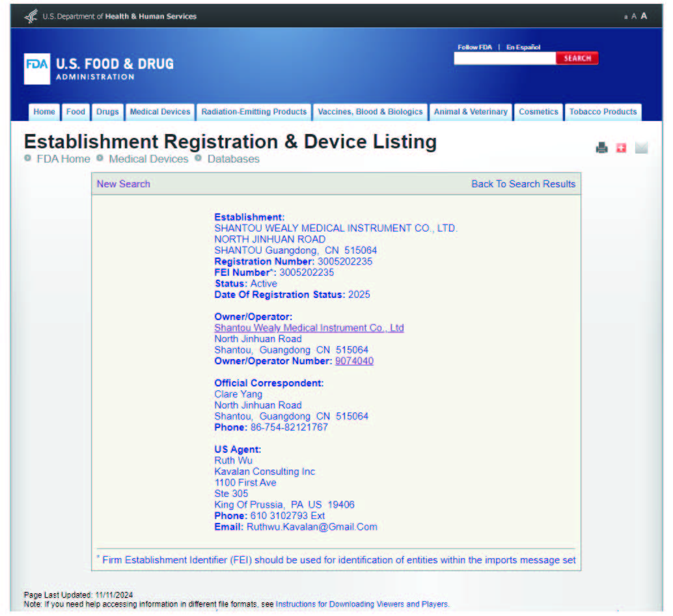Open Instructions for Downloading Viewers and Players
The width and height of the screenshot is (673, 616).
pyautogui.click(x=362, y=604)
